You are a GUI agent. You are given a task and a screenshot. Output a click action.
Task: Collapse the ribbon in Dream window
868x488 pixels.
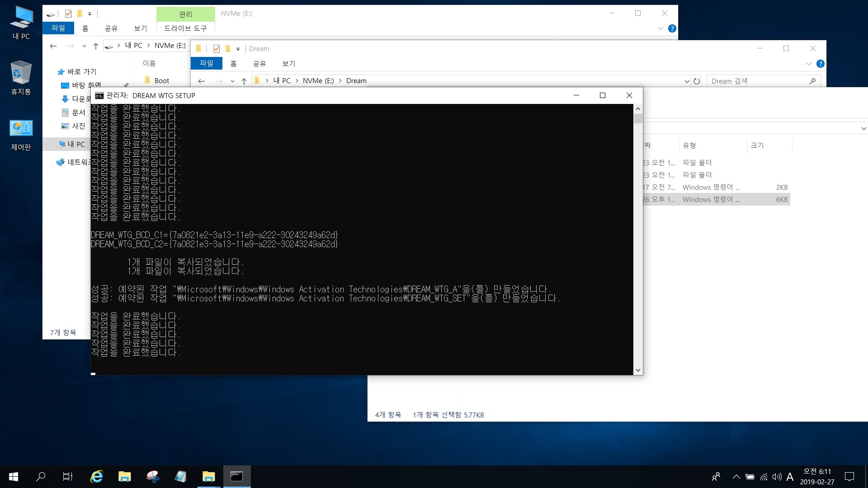click(808, 64)
